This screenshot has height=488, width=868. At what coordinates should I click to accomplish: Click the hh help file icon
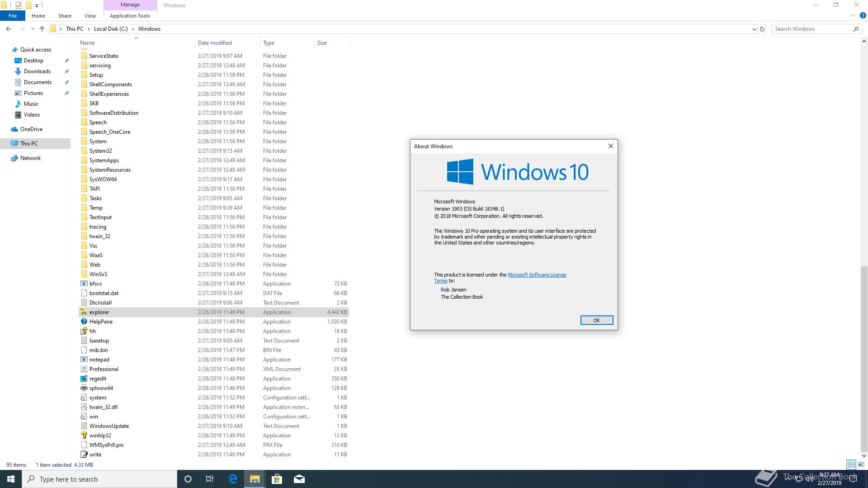click(x=84, y=331)
